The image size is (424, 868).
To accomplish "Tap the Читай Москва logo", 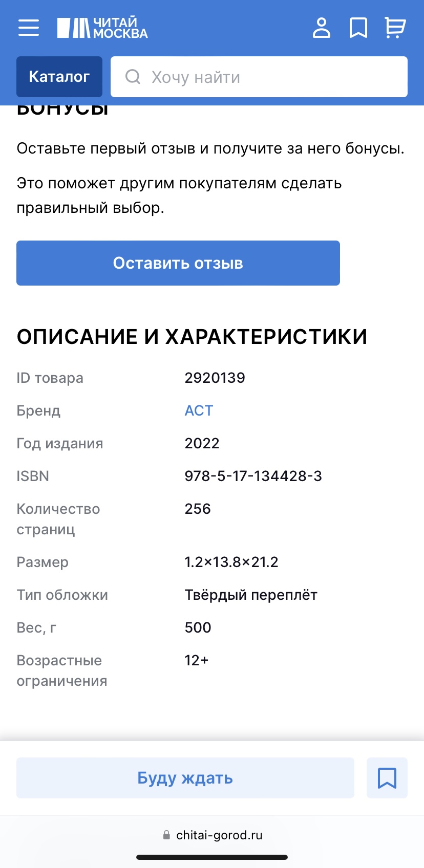I will click(102, 28).
